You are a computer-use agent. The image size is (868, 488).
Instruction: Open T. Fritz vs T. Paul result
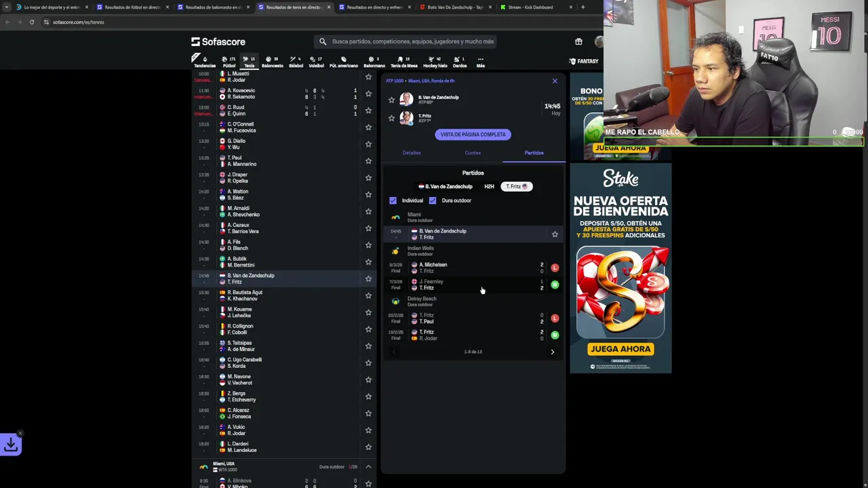coord(473,319)
